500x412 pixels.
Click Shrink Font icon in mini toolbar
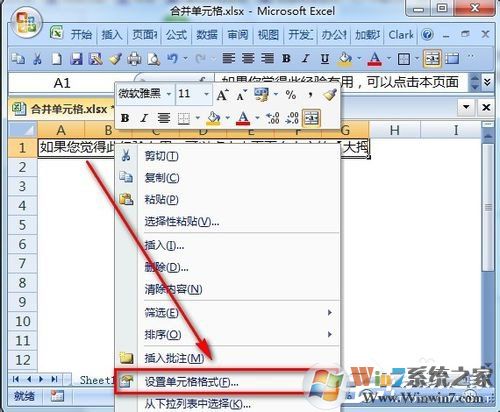coord(241,95)
